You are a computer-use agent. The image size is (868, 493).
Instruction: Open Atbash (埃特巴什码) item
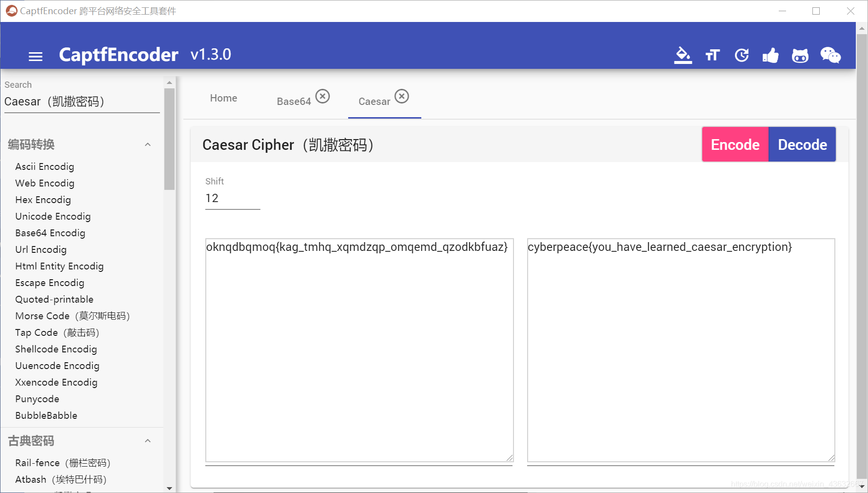coord(61,479)
